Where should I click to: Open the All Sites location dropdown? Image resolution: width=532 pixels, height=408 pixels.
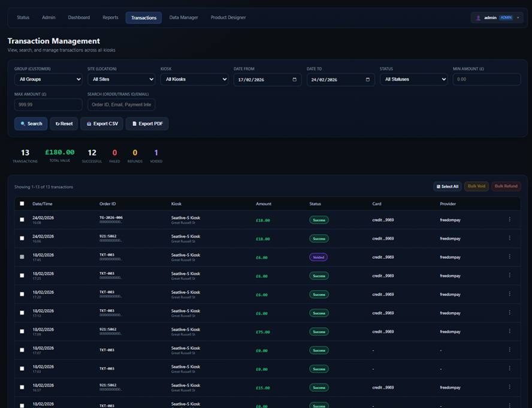121,79
